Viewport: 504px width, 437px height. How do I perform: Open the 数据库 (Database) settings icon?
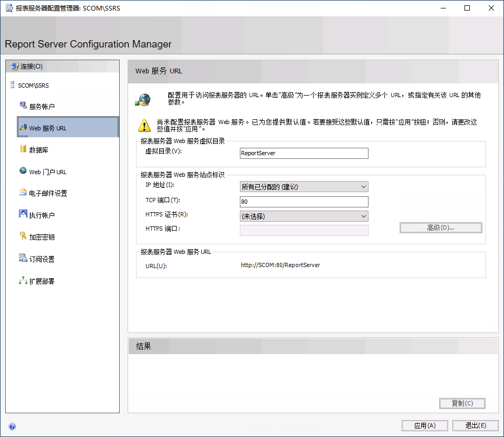pos(23,149)
